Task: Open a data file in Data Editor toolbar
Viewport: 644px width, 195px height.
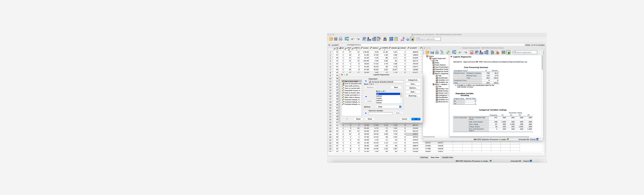Action: (331, 39)
